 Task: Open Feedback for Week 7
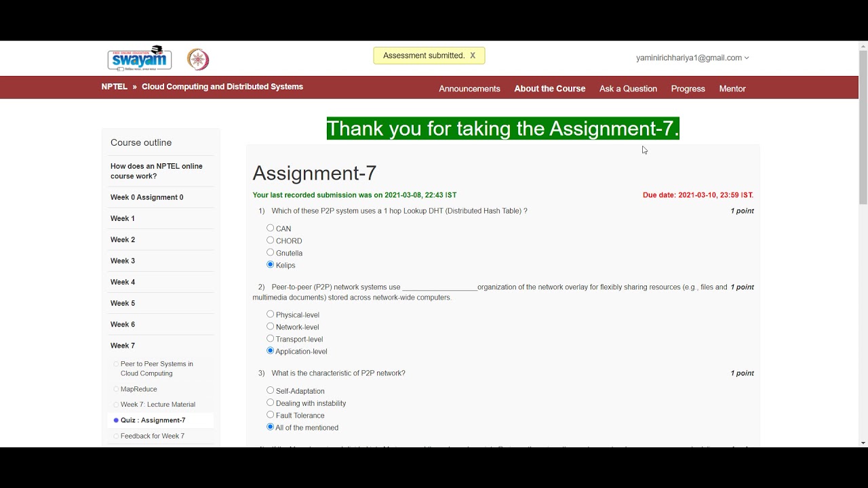[153, 436]
